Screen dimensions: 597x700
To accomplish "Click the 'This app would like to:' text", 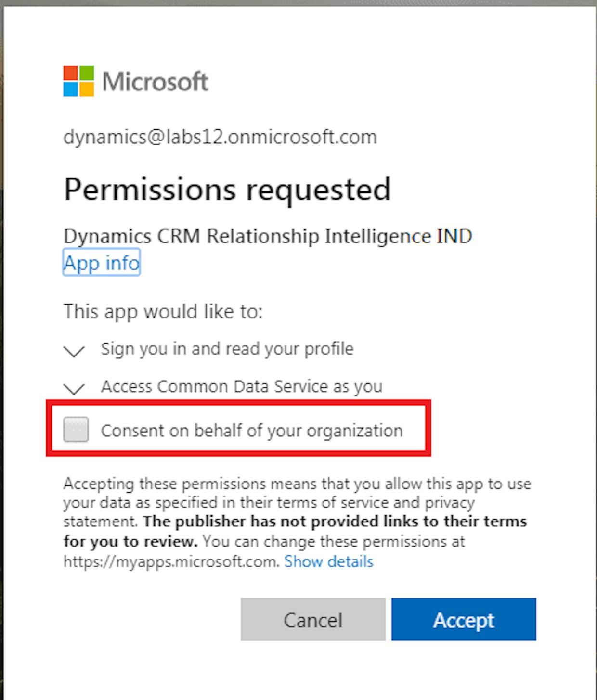I will click(163, 311).
